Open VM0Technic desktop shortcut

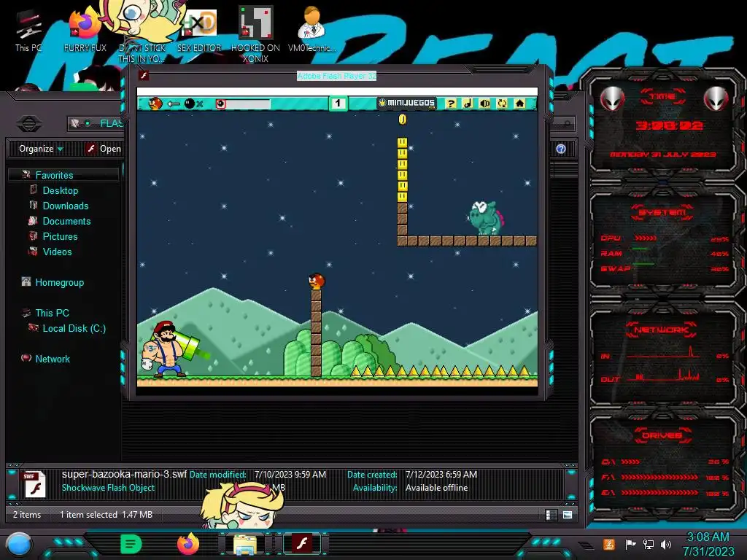[311, 29]
